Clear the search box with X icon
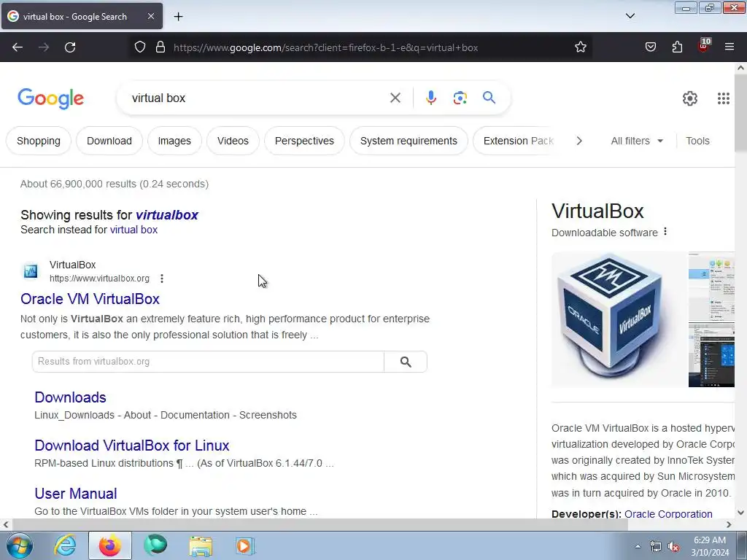The height and width of the screenshot is (560, 747). coord(395,98)
